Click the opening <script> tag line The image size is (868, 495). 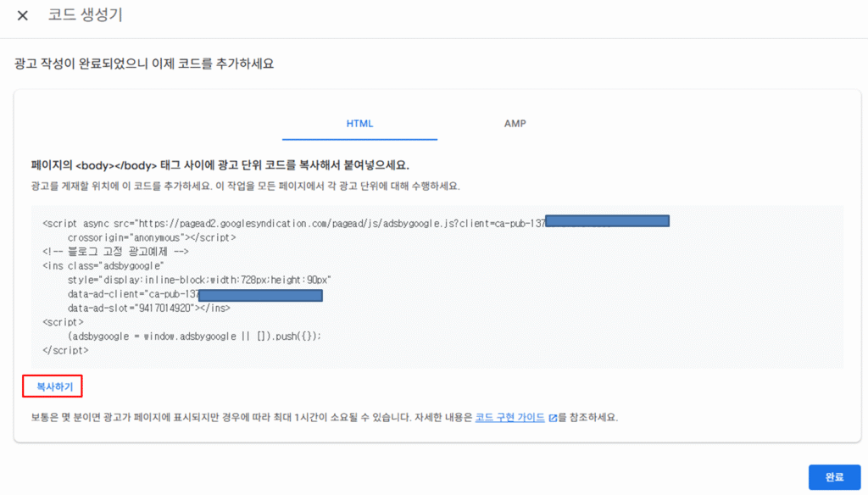click(63, 322)
